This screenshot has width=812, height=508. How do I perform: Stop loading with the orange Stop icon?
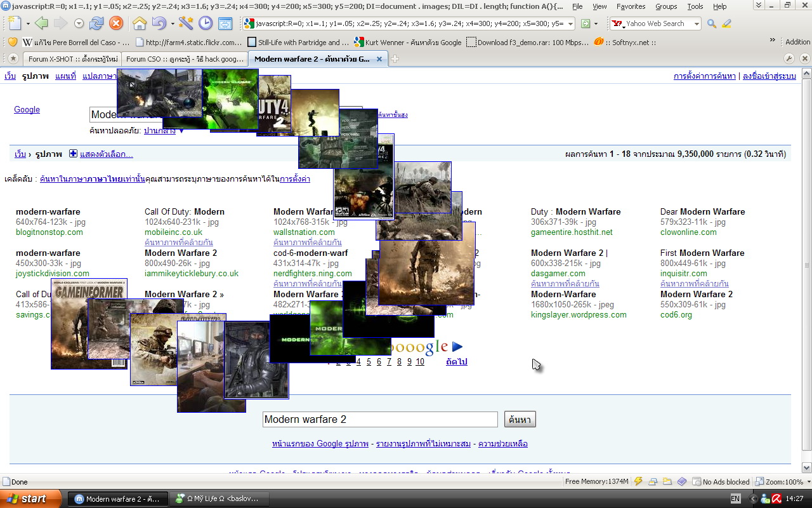[x=116, y=23]
